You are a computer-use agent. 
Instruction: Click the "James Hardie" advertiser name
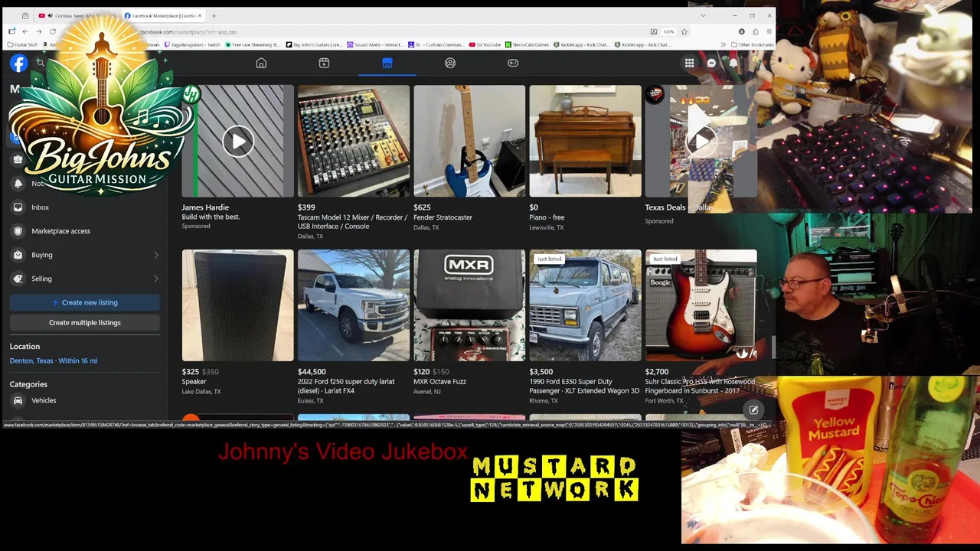(205, 207)
